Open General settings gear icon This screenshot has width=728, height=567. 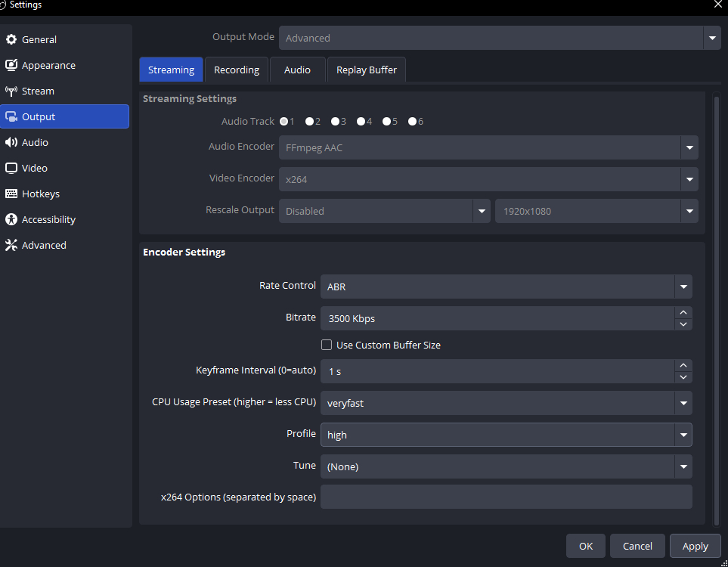coord(11,39)
